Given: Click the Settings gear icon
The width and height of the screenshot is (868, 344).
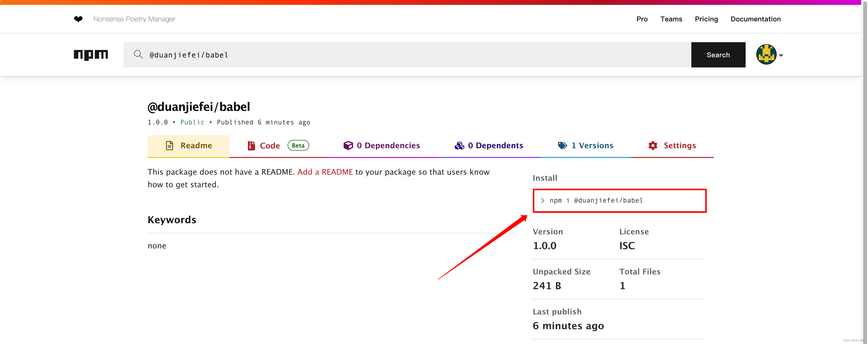Looking at the screenshot, I should (x=653, y=145).
